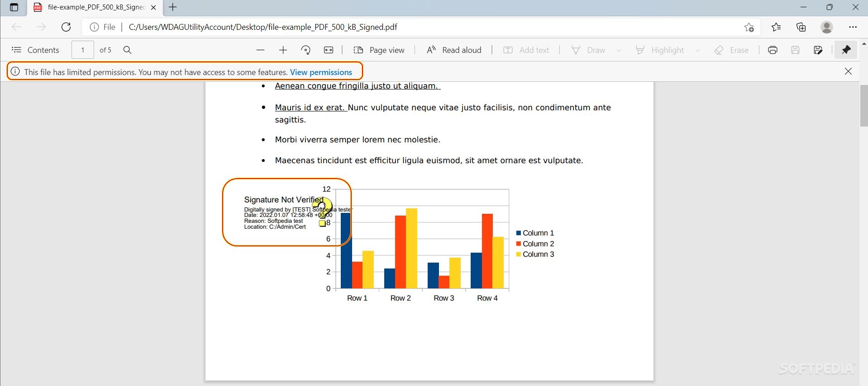868x386 pixels.
Task: Fit the PDF to page width
Action: click(x=329, y=50)
